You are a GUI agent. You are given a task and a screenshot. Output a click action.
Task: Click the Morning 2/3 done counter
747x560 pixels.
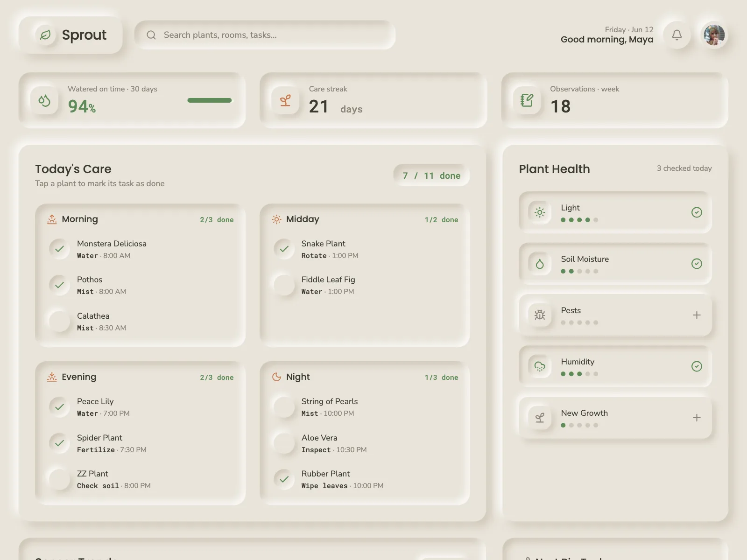coord(217,220)
